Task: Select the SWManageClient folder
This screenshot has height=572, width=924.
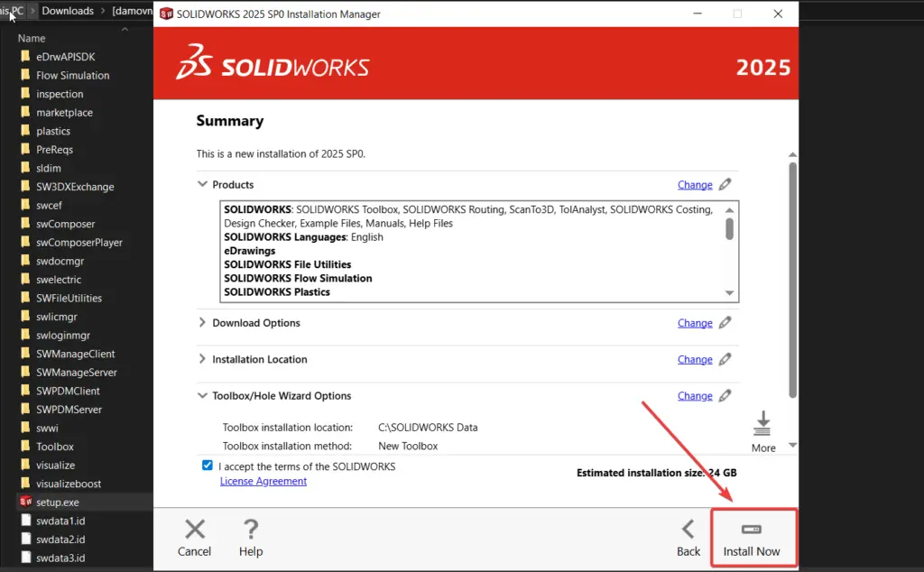Action: pos(77,354)
